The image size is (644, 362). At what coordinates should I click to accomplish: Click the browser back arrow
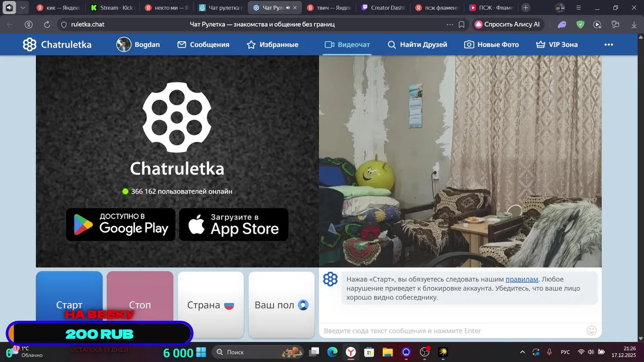pyautogui.click(x=10, y=24)
